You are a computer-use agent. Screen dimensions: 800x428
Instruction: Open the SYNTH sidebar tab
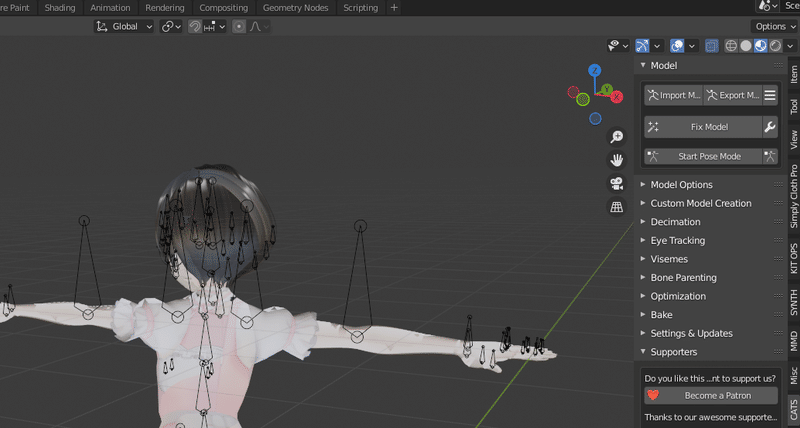point(794,302)
